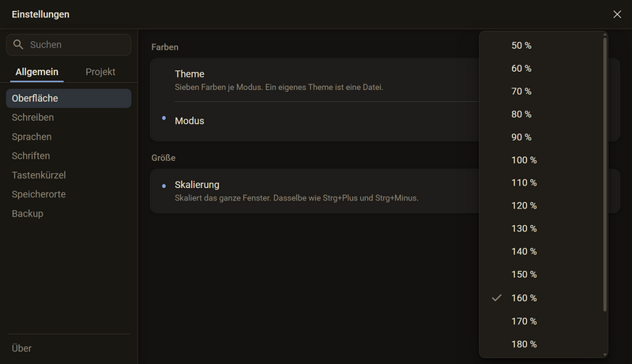632x364 pixels.
Task: Click the Theme description text
Action: 279,88
